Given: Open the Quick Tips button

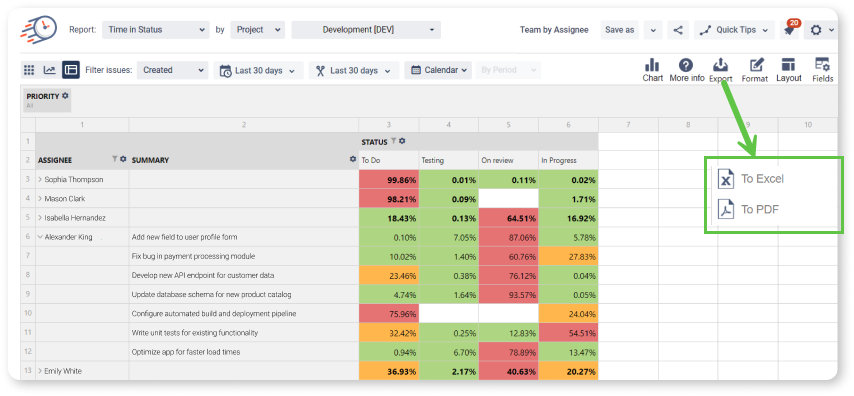Looking at the screenshot, I should pyautogui.click(x=734, y=30).
